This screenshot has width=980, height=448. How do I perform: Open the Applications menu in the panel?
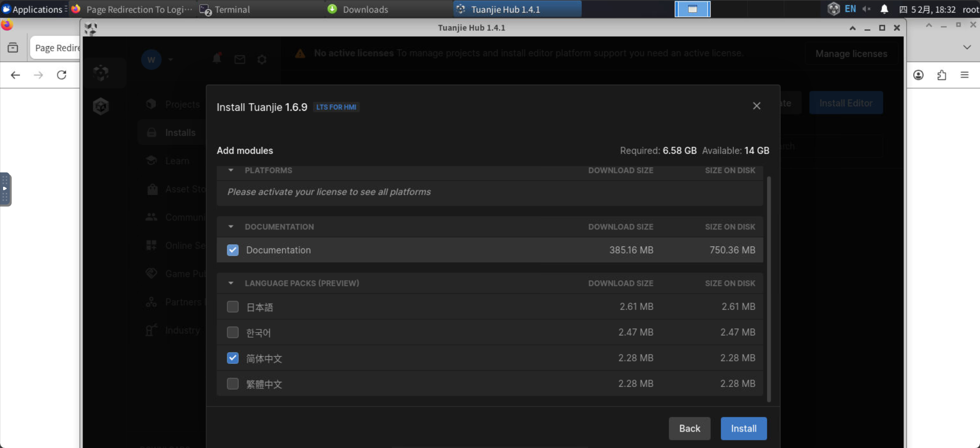[34, 9]
